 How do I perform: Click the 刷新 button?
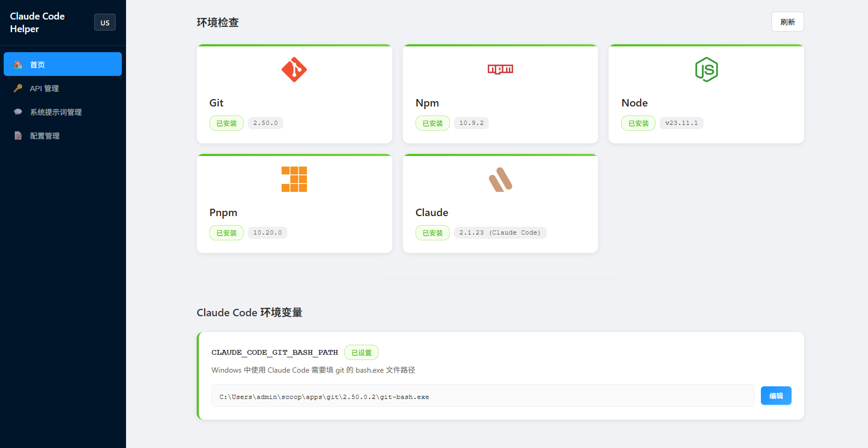click(788, 22)
